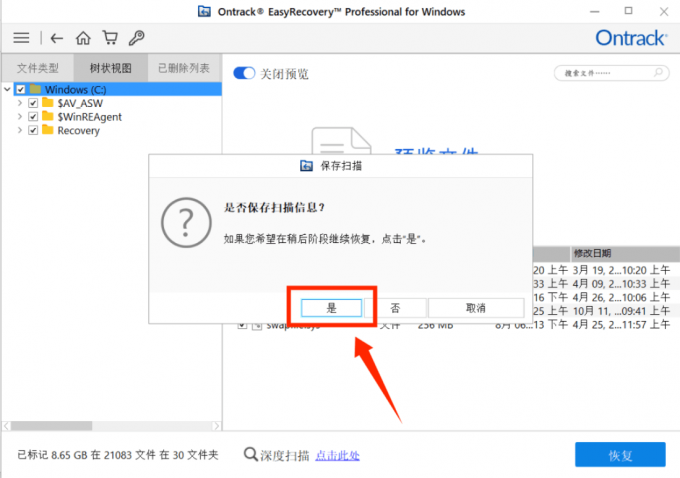Open the 点击此处 deep scan link
The height and width of the screenshot is (478, 680).
tap(337, 455)
